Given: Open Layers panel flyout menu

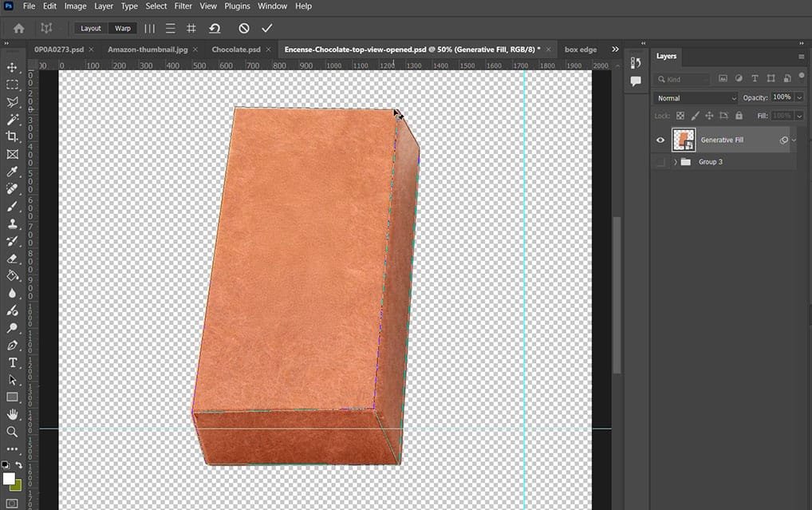Looking at the screenshot, I should (801, 56).
